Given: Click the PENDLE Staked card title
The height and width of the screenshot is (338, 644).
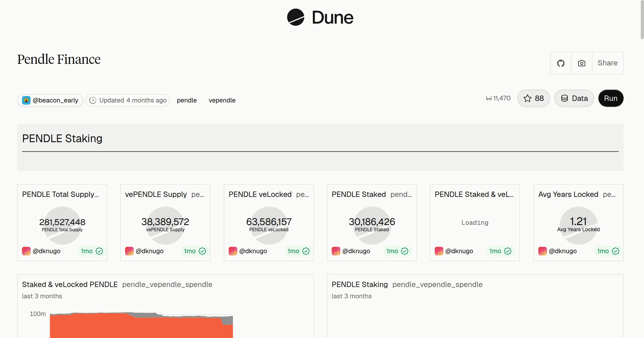Looking at the screenshot, I should (359, 194).
